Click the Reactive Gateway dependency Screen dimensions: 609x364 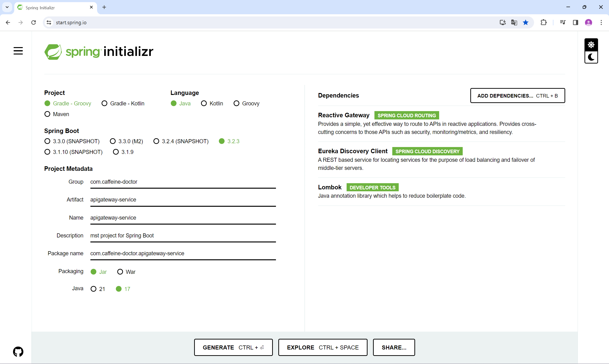tap(442, 124)
